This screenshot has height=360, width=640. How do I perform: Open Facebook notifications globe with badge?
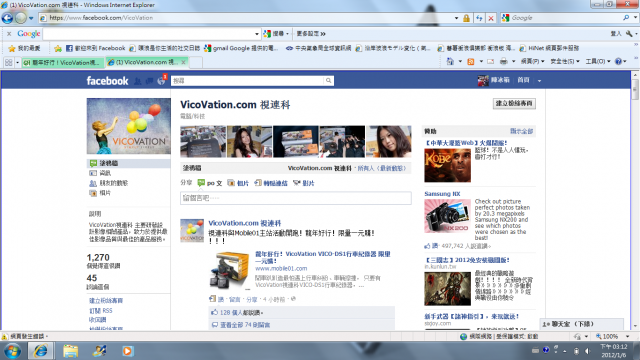pyautogui.click(x=162, y=80)
